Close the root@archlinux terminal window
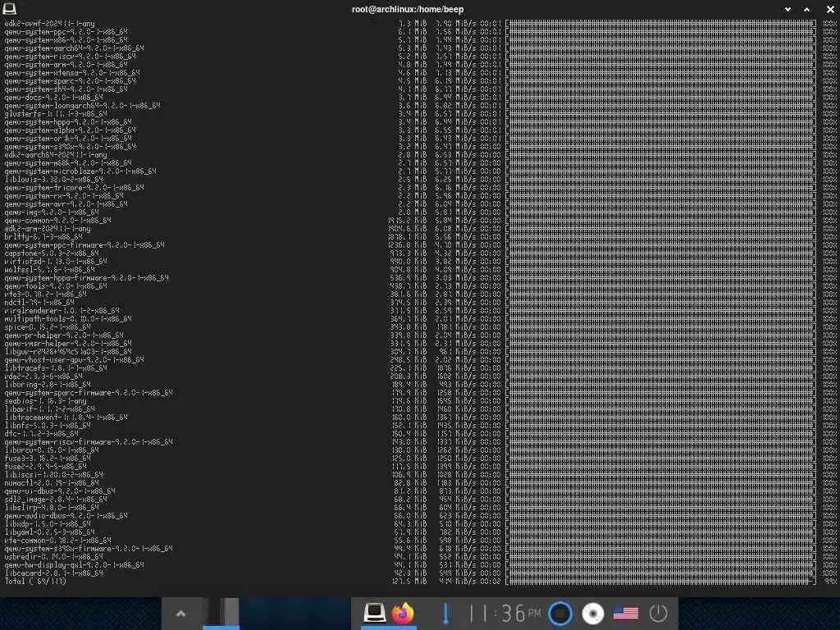Screen dimensions: 840x630 [x=830, y=9]
